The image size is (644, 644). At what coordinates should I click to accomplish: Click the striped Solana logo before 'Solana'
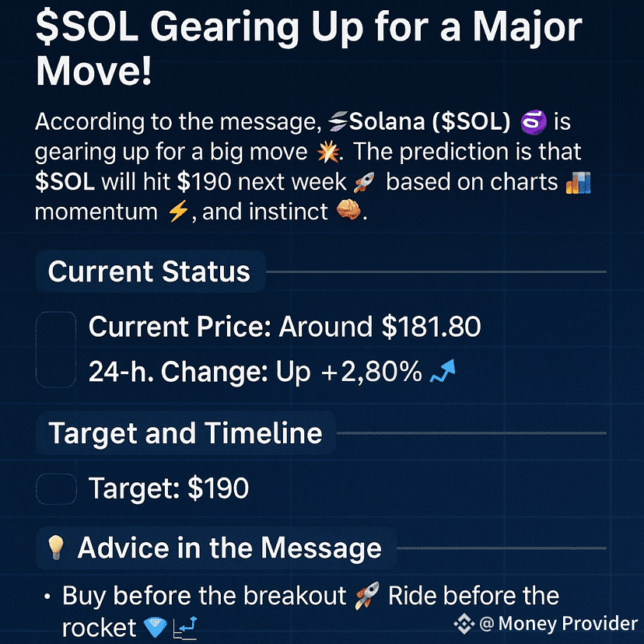point(338,122)
